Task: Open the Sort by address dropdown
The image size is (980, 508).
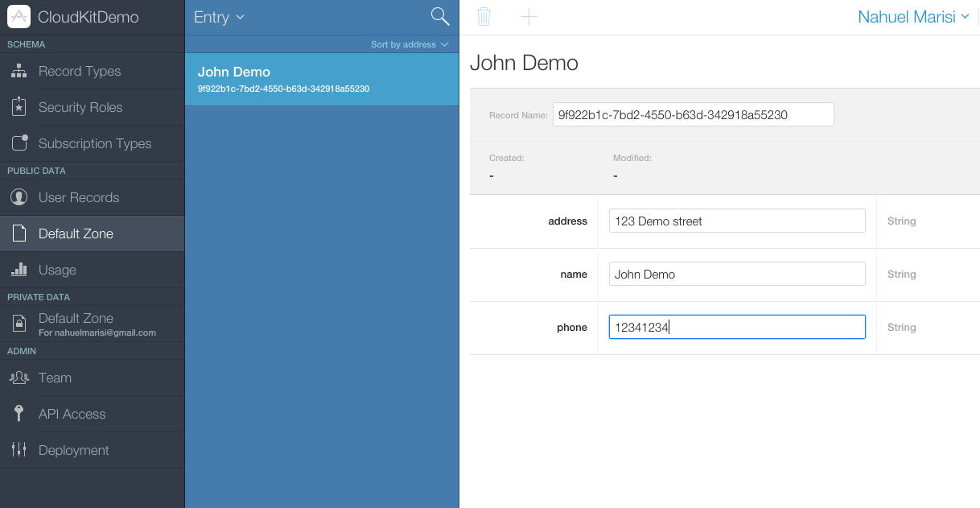Action: coord(410,44)
